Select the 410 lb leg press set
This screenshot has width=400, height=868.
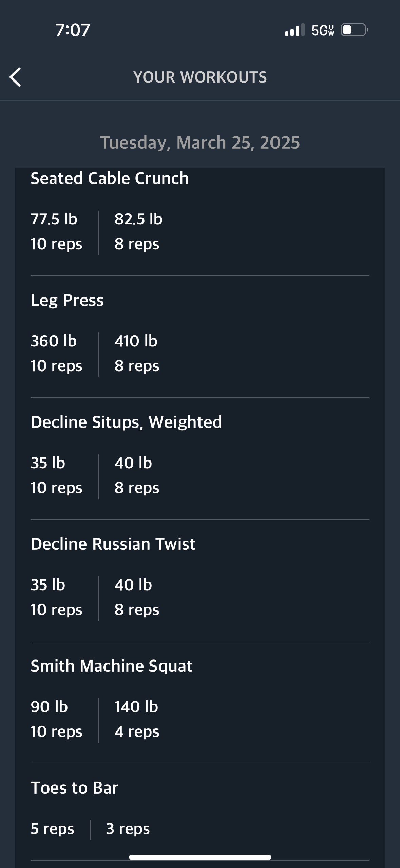[x=137, y=354]
